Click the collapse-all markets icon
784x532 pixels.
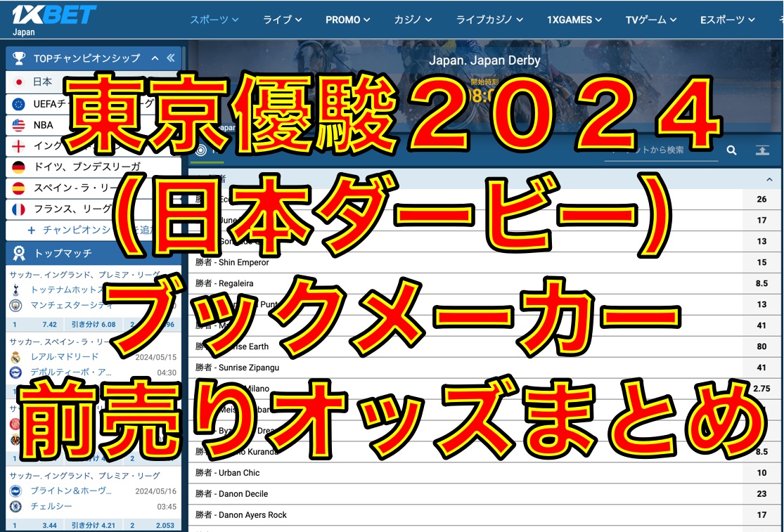[762, 150]
